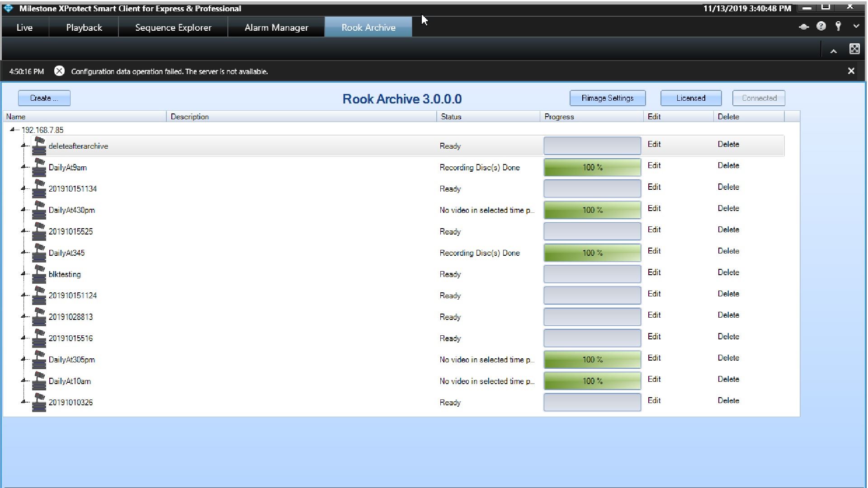Toggle full screen mode icon
868x488 pixels.
(854, 49)
